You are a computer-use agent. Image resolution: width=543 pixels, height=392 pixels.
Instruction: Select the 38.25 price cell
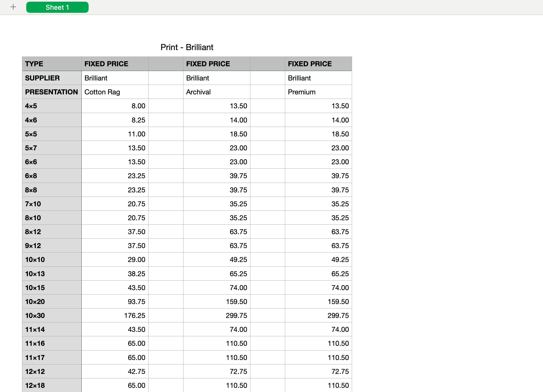115,274
